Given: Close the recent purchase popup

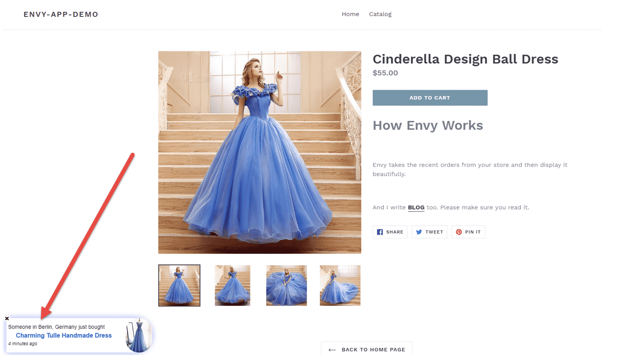Looking at the screenshot, I should 7,319.
